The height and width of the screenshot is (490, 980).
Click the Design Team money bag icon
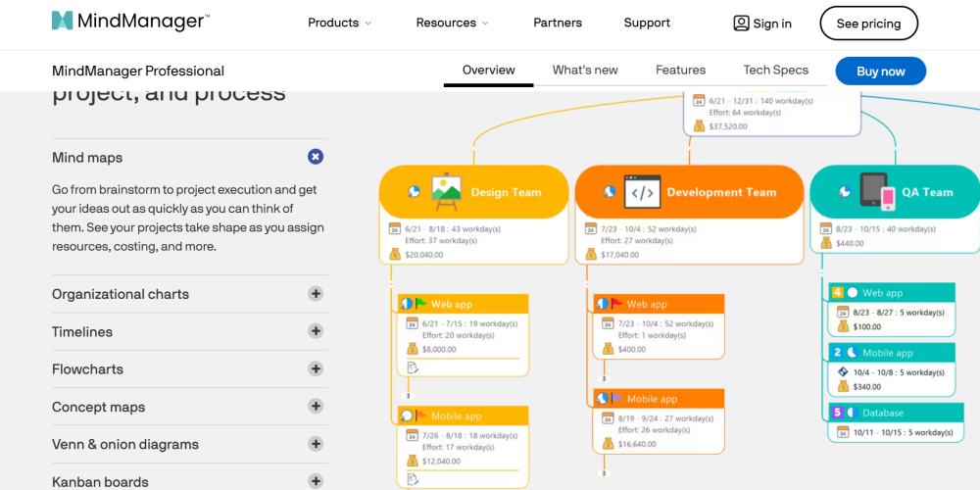[x=395, y=255]
